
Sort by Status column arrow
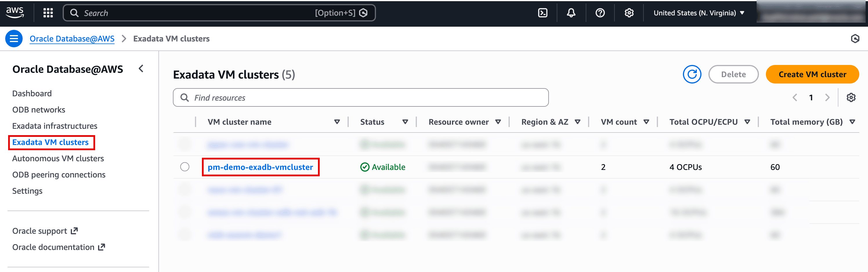(x=405, y=122)
